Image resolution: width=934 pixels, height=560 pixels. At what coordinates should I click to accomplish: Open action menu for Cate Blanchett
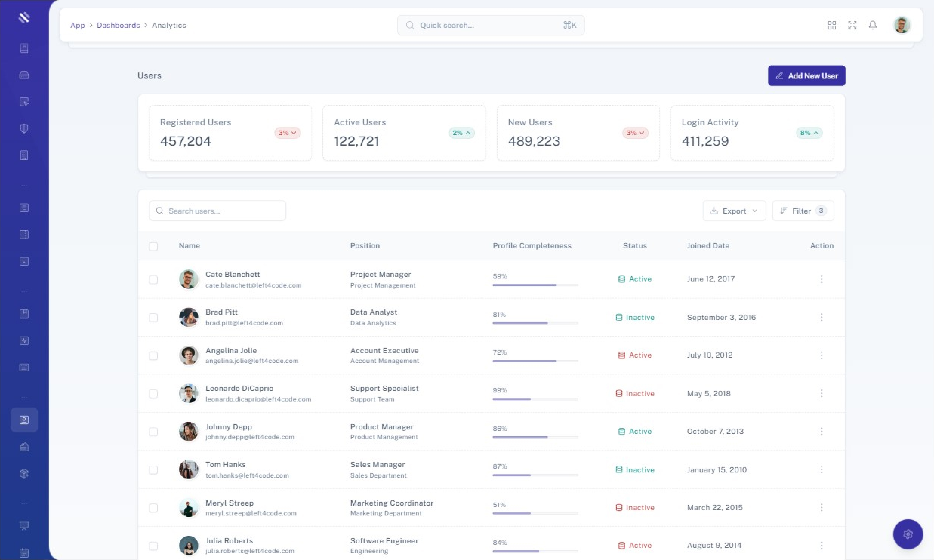[821, 279]
